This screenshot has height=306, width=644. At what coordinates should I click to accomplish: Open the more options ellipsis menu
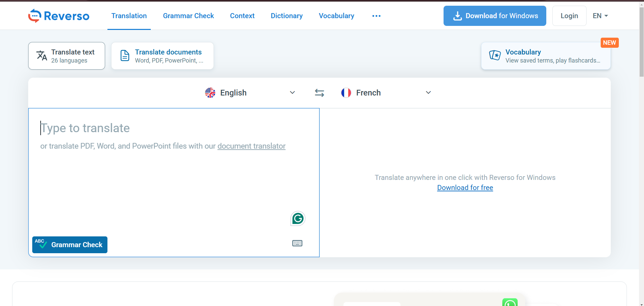[x=376, y=16]
